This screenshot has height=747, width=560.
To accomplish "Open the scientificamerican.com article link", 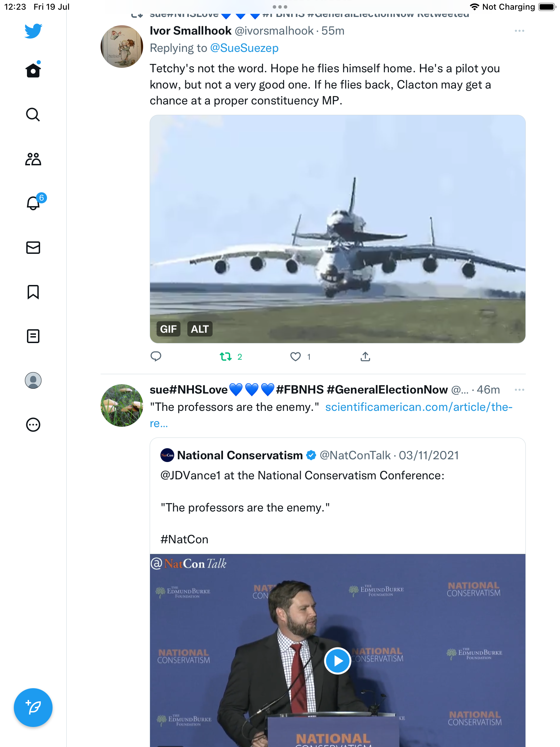I will [419, 407].
